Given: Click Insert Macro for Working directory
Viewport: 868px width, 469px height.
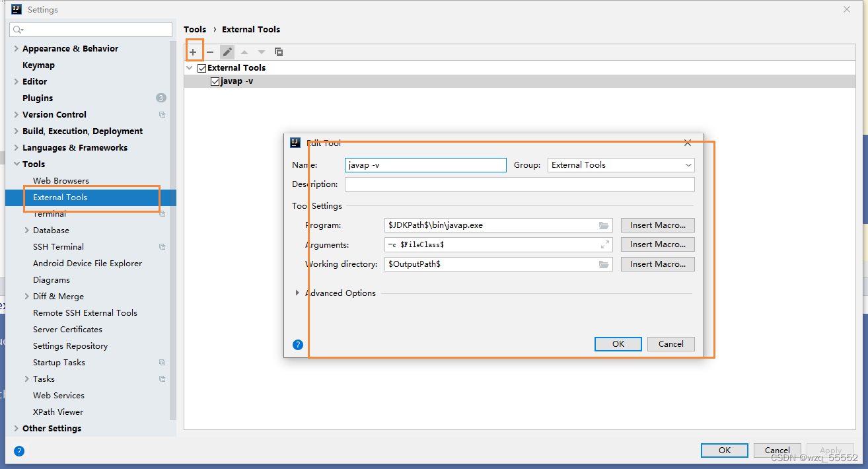Looking at the screenshot, I should [x=657, y=264].
